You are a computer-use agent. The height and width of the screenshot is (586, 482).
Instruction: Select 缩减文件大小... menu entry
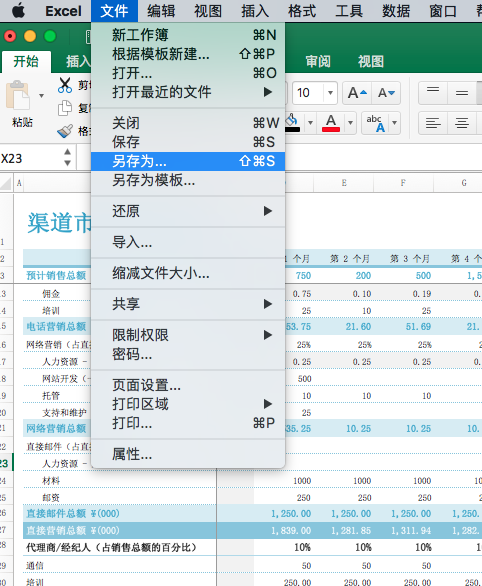coord(188,273)
